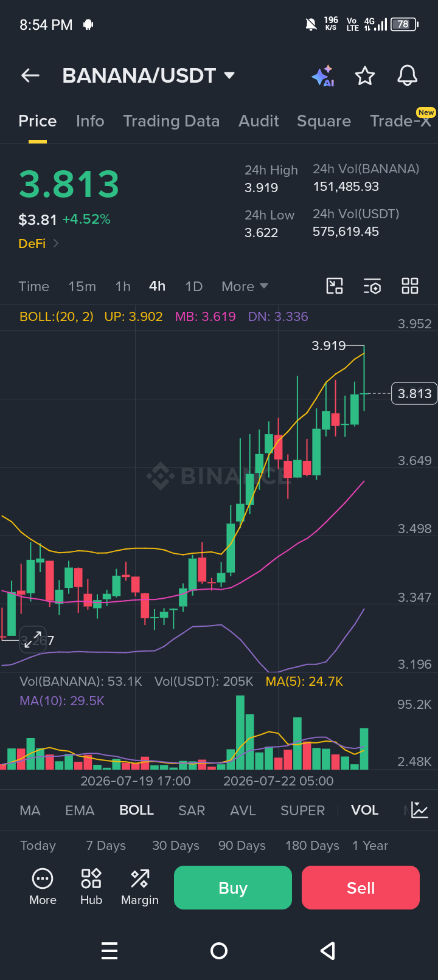The image size is (438, 980).
Task: Tap the 24h Vol(BANANA) value 151,485.93
Action: pos(346,187)
